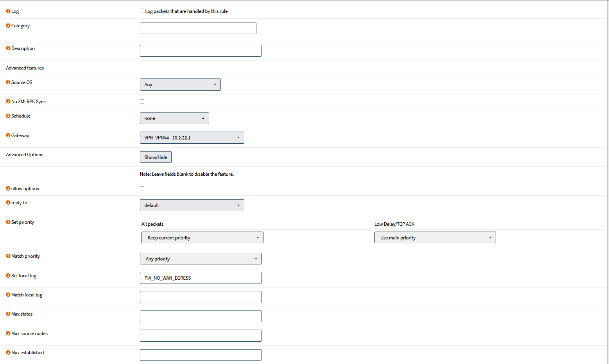
Task: Tick the No XMLRPC Sync checkbox
Action: (x=142, y=102)
